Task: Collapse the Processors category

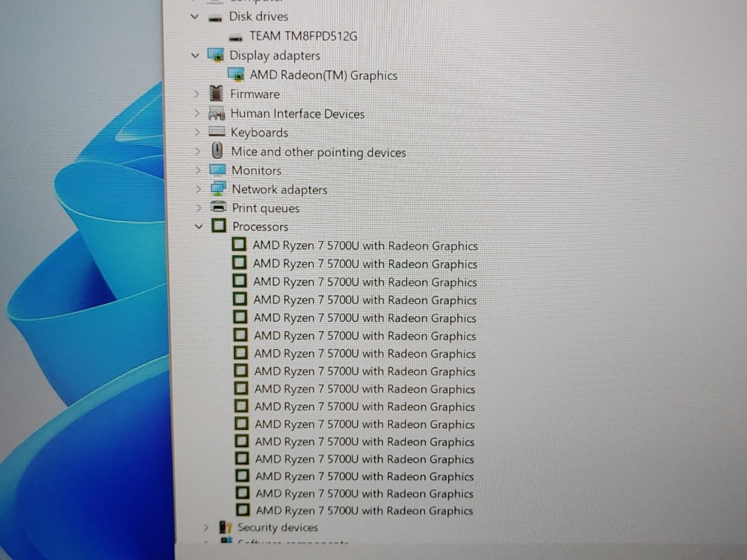Action: tap(199, 226)
